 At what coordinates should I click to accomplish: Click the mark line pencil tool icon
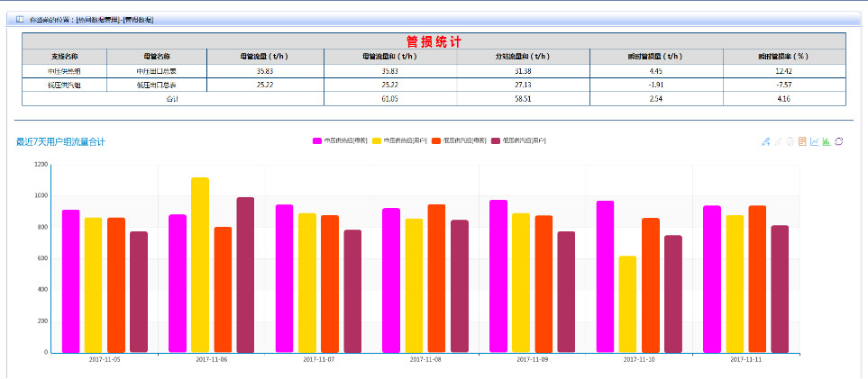click(x=766, y=141)
